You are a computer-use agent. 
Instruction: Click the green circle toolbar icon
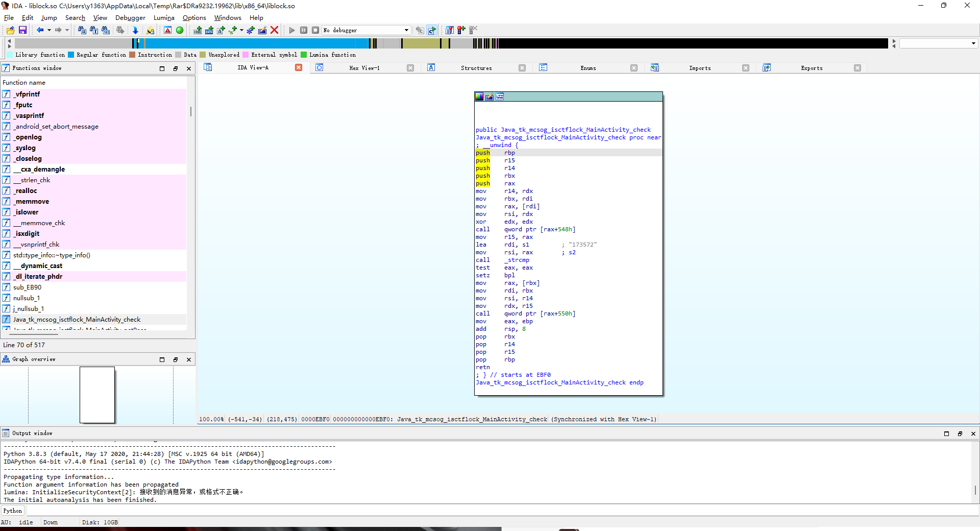tap(180, 30)
